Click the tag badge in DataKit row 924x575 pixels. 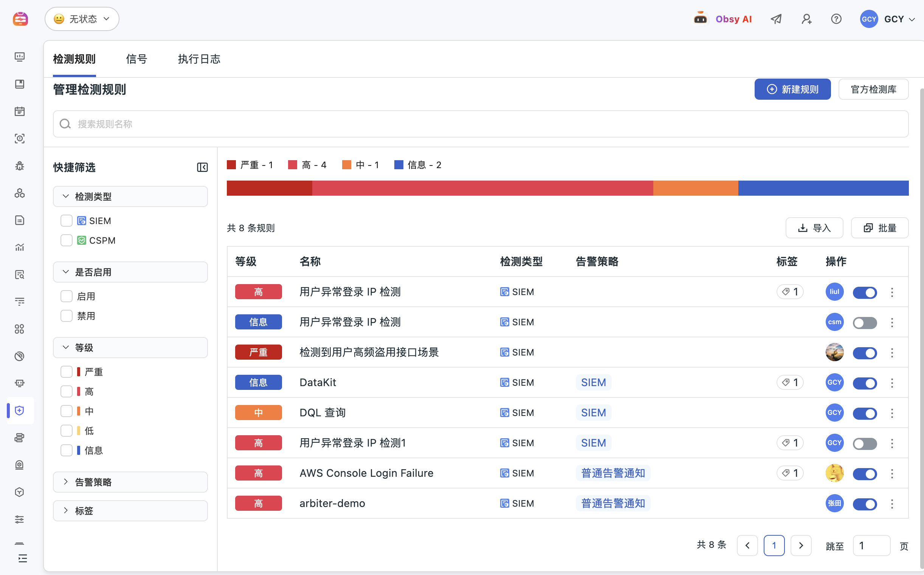[790, 382]
